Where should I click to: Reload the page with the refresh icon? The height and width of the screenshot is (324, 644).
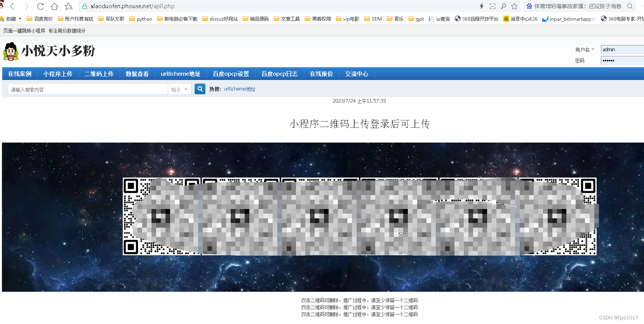[x=40, y=6]
